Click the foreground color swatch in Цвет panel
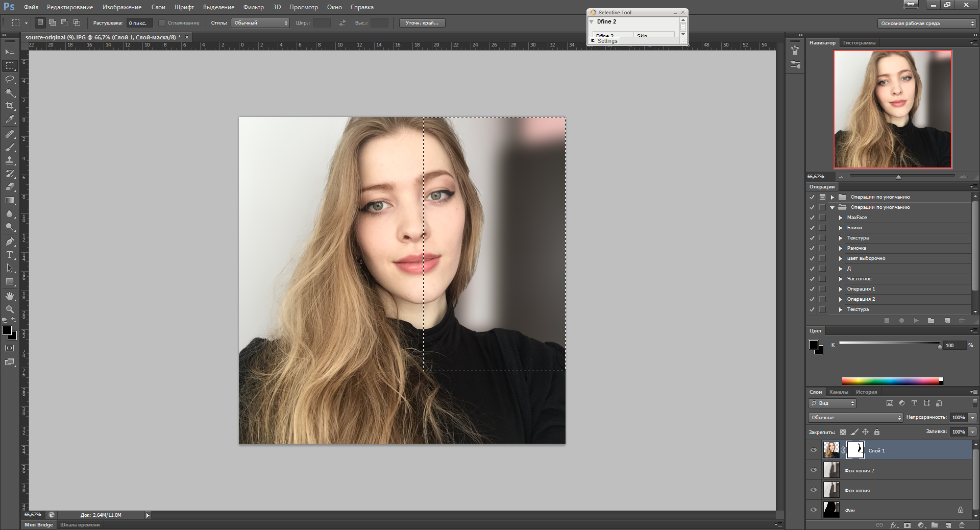The image size is (980, 530). [814, 345]
